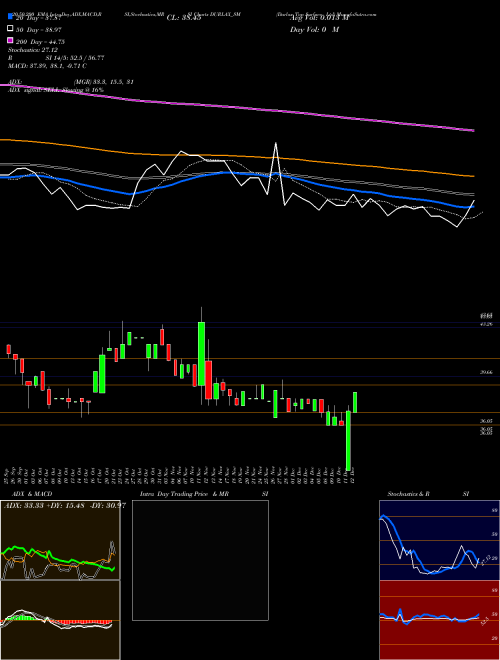The height and width of the screenshot is (660, 500).
Task: Select the "50 Day - 38.97" legend text
Action: point(39,30)
